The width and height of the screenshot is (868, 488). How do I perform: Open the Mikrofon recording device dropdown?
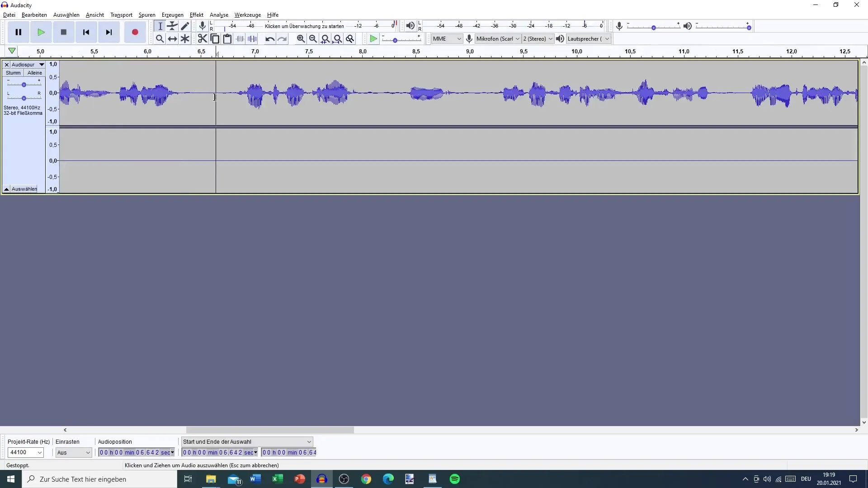(498, 39)
